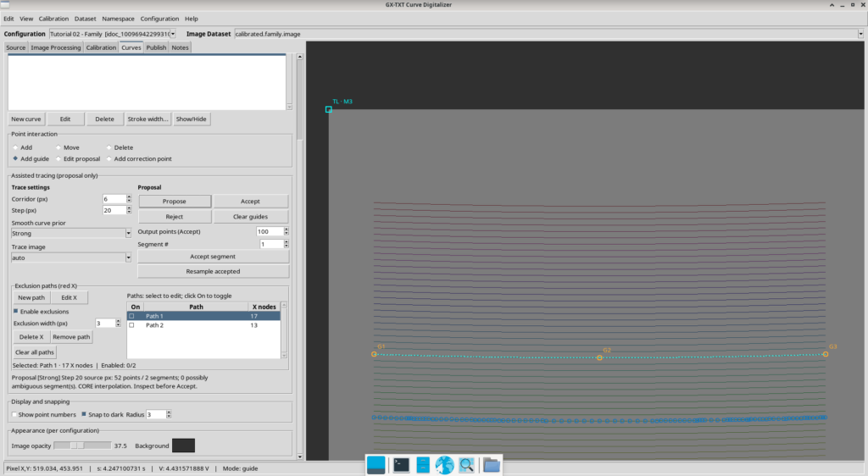Open the folder icon in the dock
The image size is (868, 476).
[491, 465]
